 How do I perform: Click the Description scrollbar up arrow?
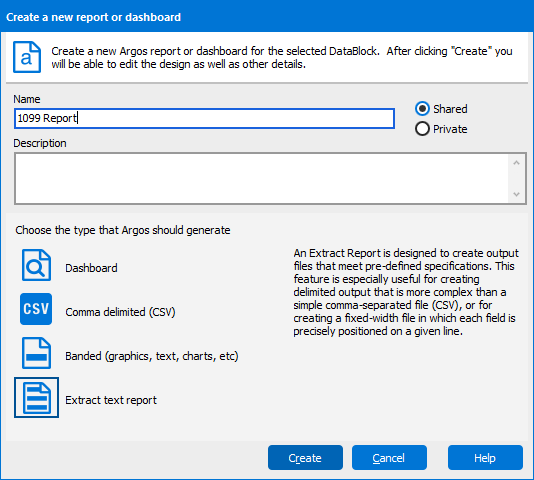pos(516,163)
